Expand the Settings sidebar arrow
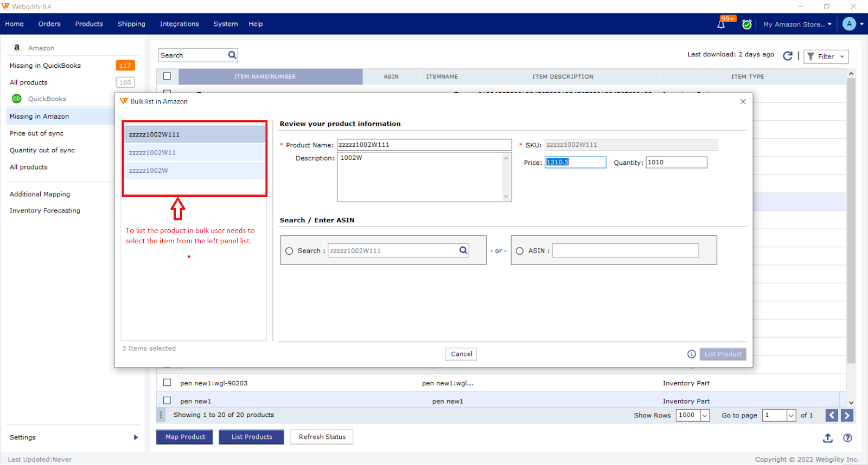 click(136, 437)
